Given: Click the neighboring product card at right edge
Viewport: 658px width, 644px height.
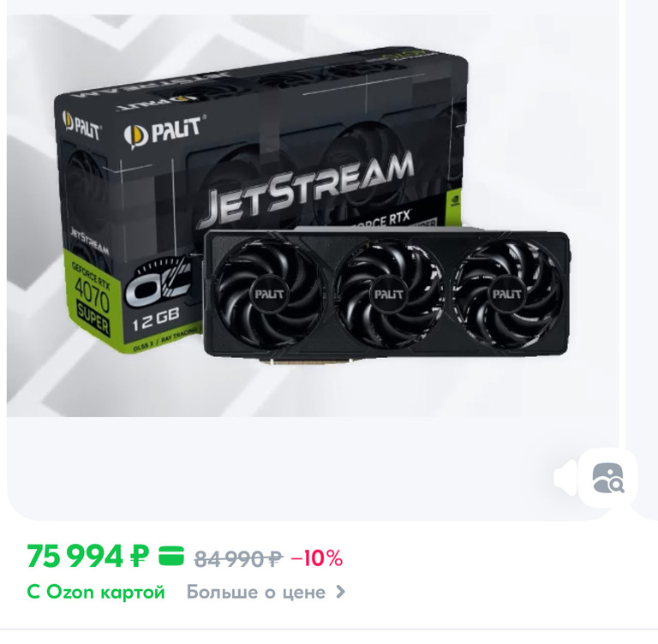Looking at the screenshot, I should click(x=642, y=260).
